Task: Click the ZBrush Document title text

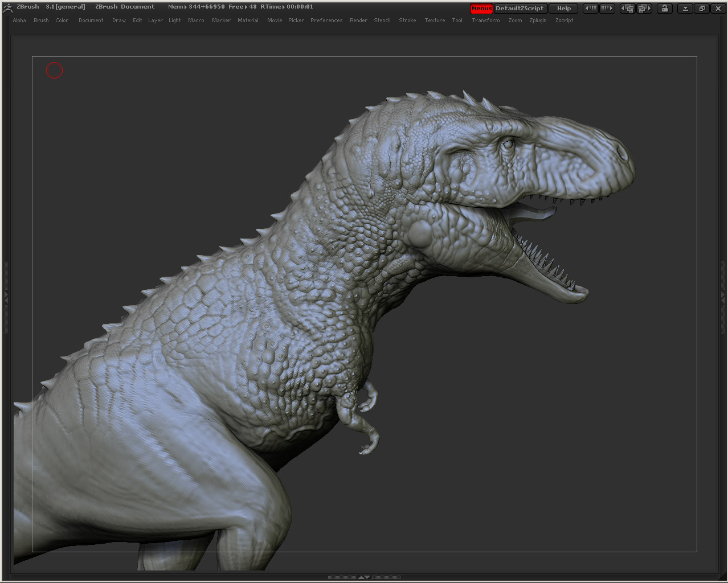Action: tap(125, 7)
